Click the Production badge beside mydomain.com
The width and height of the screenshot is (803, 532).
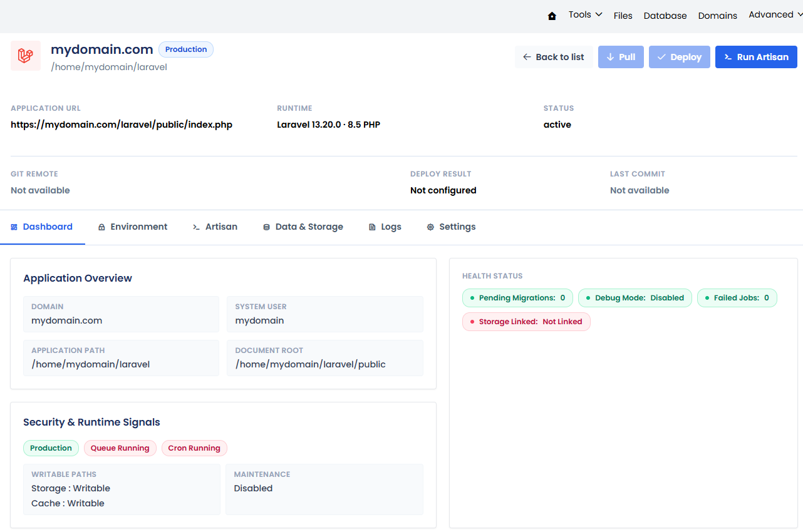click(186, 49)
